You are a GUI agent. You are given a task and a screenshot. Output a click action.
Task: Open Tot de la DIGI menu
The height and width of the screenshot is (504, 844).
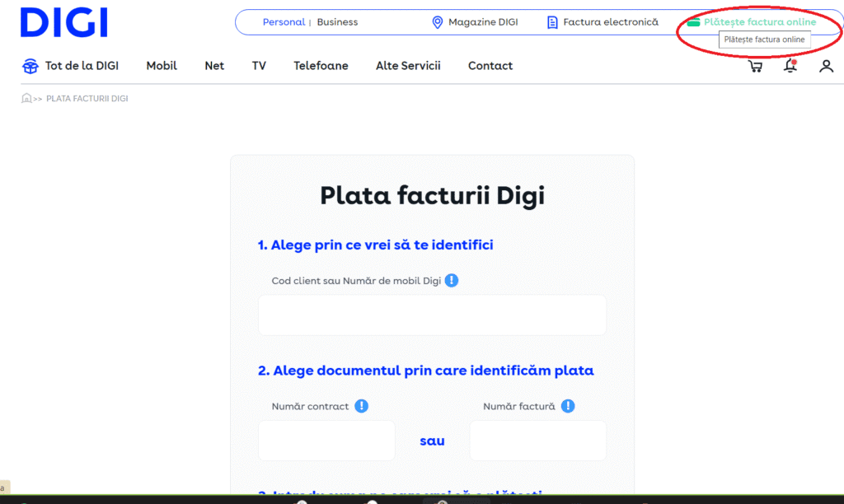pos(82,66)
